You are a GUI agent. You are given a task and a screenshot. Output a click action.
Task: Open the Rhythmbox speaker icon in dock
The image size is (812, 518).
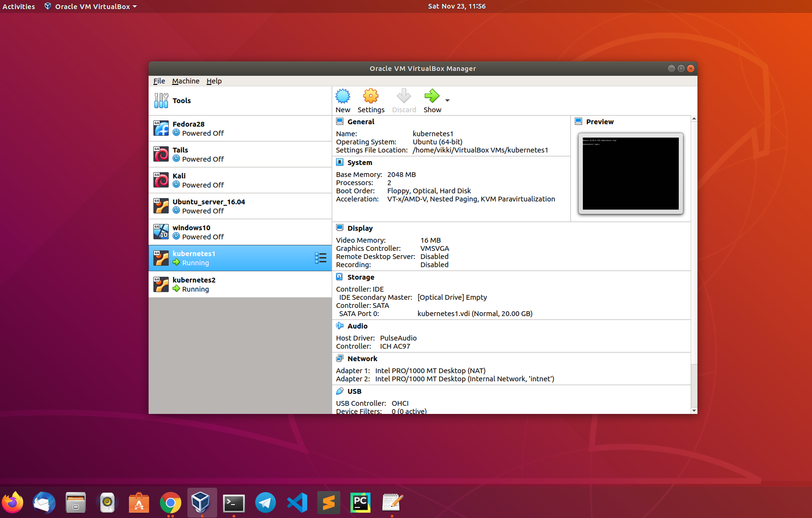(107, 503)
